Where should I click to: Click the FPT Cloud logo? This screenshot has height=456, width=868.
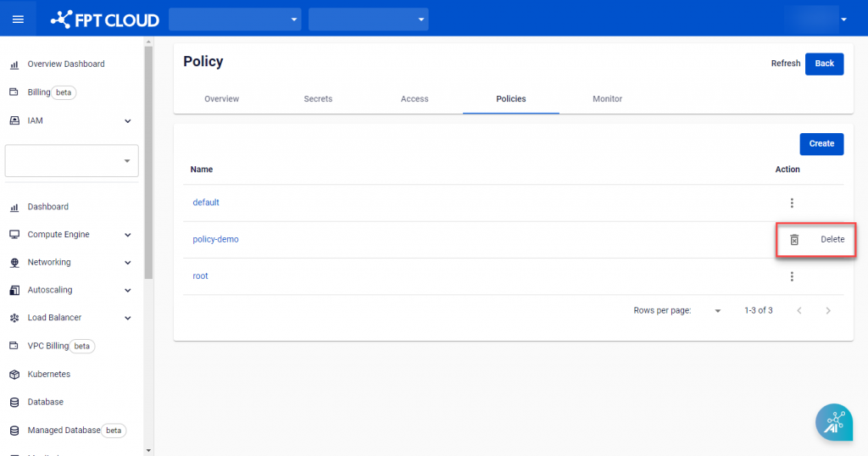pos(104,19)
